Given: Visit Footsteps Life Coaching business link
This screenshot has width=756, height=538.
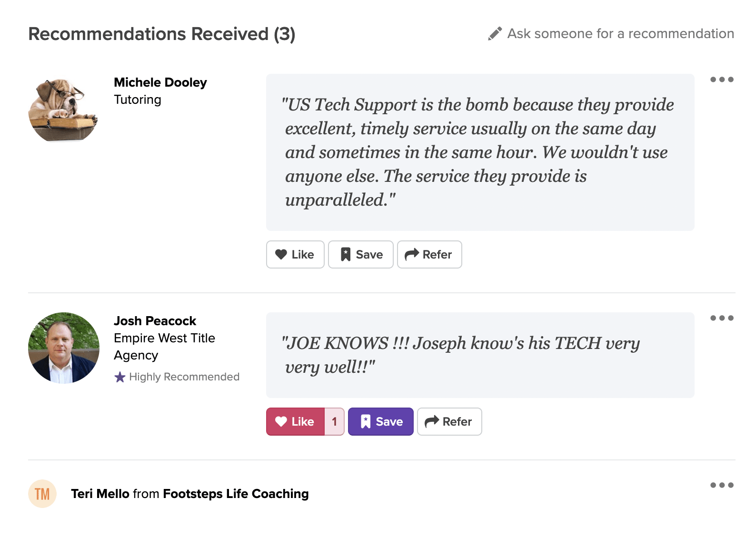Looking at the screenshot, I should click(x=236, y=494).
